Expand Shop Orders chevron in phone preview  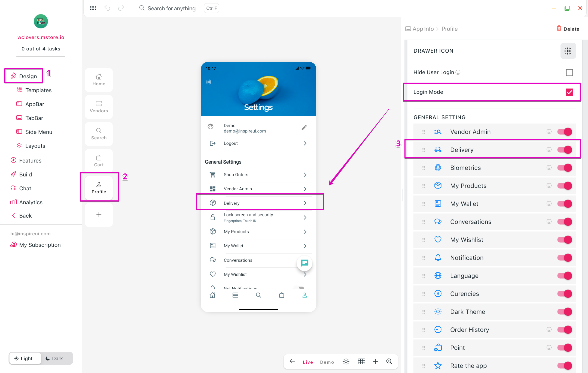(x=305, y=175)
